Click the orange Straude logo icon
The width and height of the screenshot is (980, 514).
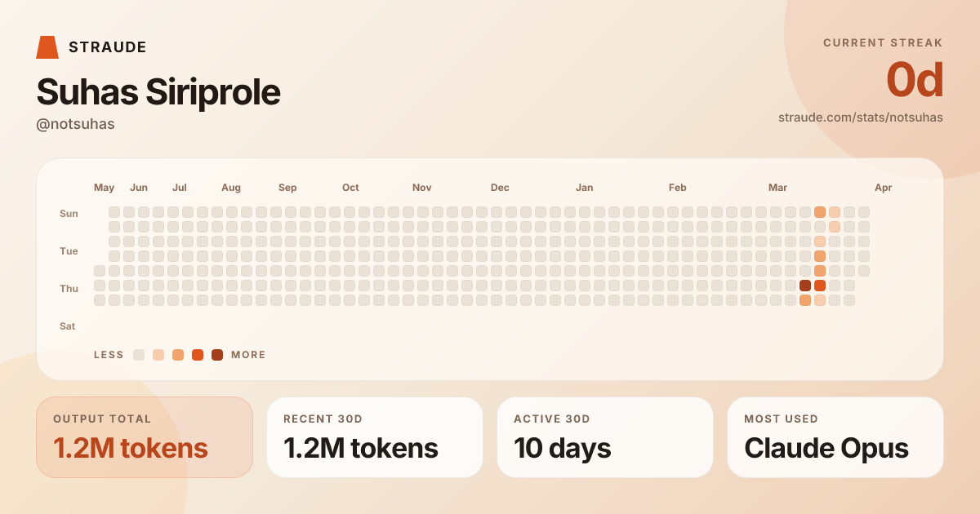click(47, 47)
